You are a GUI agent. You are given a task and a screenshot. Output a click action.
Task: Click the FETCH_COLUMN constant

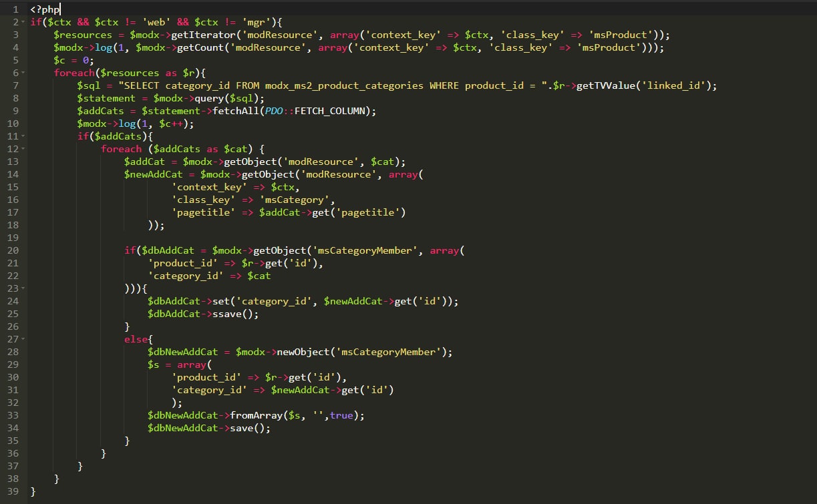(331, 111)
